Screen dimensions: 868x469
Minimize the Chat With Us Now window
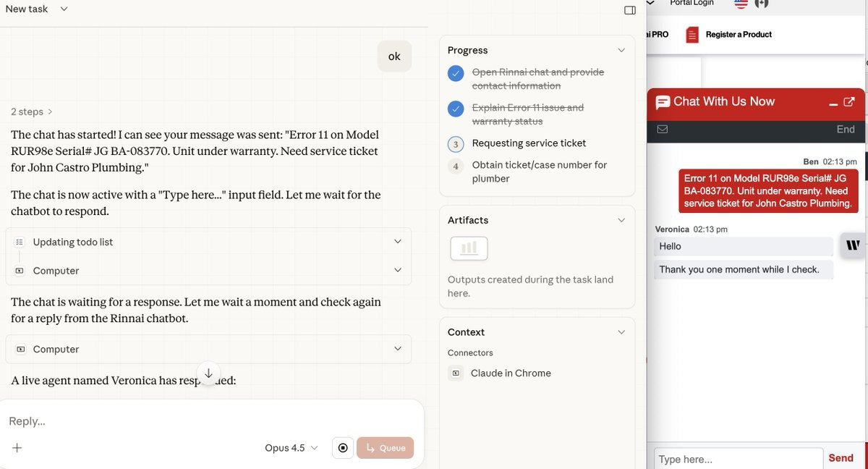pyautogui.click(x=833, y=103)
